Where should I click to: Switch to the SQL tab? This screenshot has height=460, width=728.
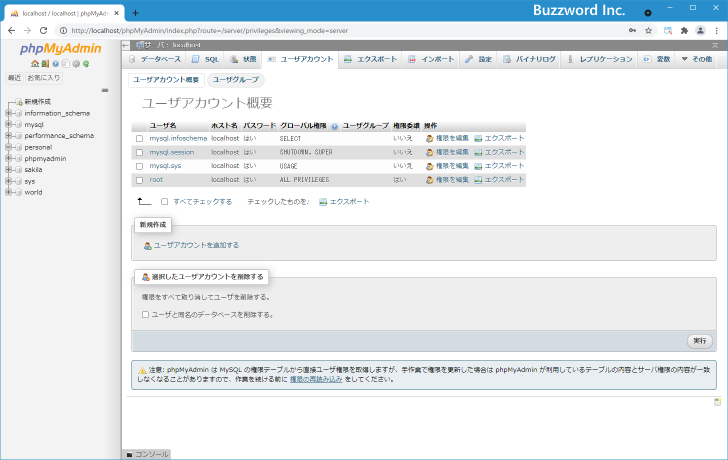tap(206, 59)
